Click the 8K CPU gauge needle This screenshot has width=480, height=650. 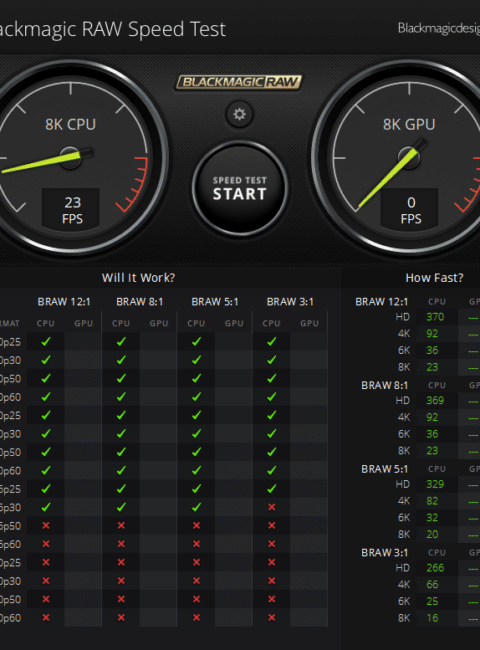pos(46,162)
